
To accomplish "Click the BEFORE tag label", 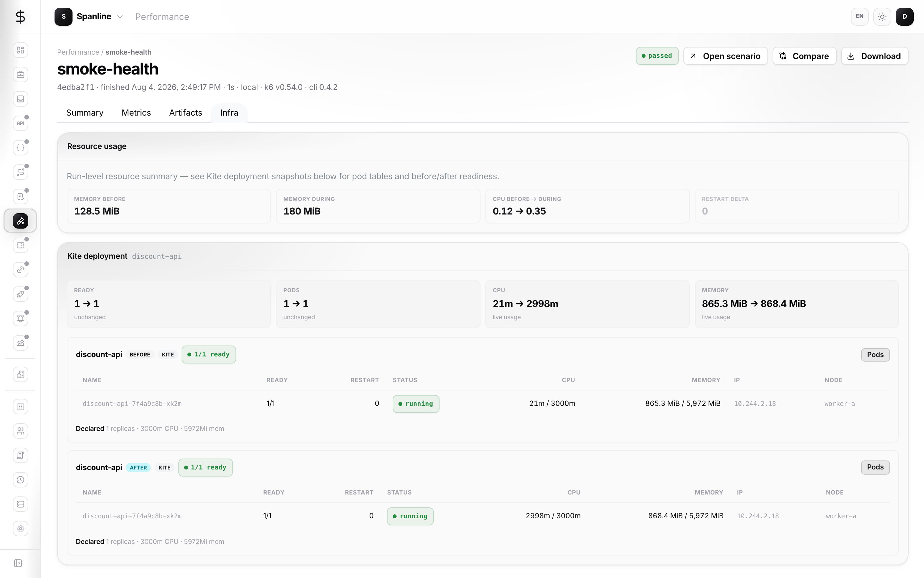I will click(x=140, y=355).
